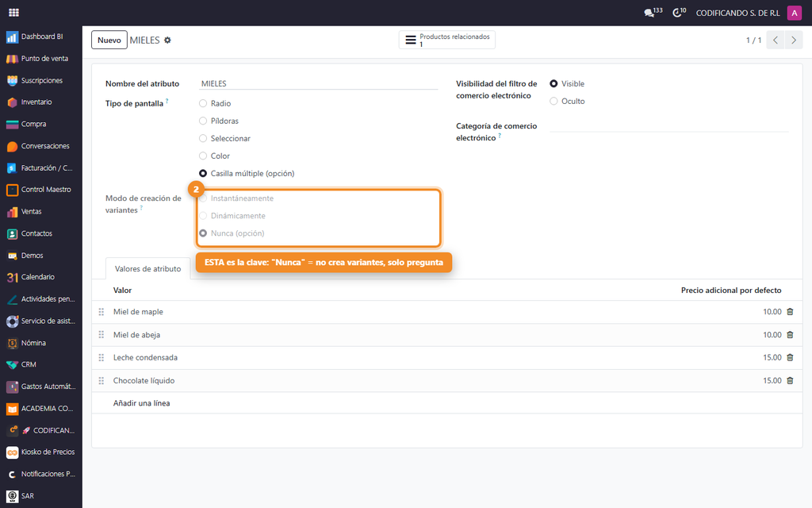Open the Compra app
Image resolution: width=812 pixels, height=508 pixels.
point(41,124)
